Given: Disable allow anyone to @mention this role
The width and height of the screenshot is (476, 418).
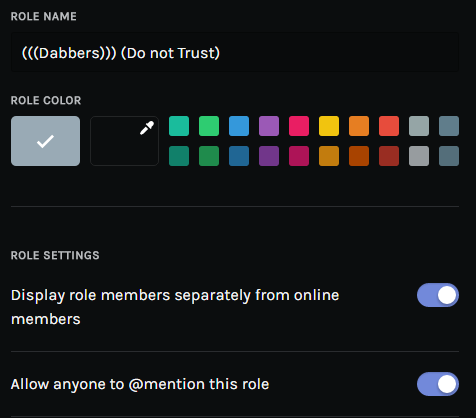Looking at the screenshot, I should click(x=438, y=384).
